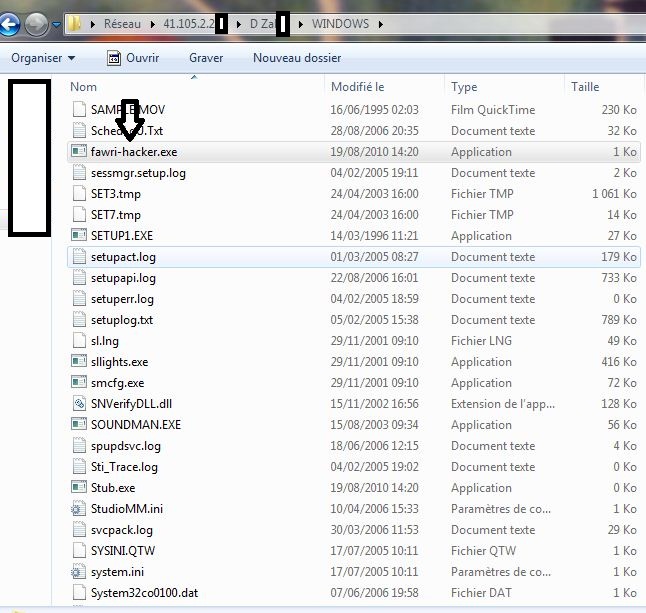Click the Stub.exe application icon

pyautogui.click(x=80, y=488)
